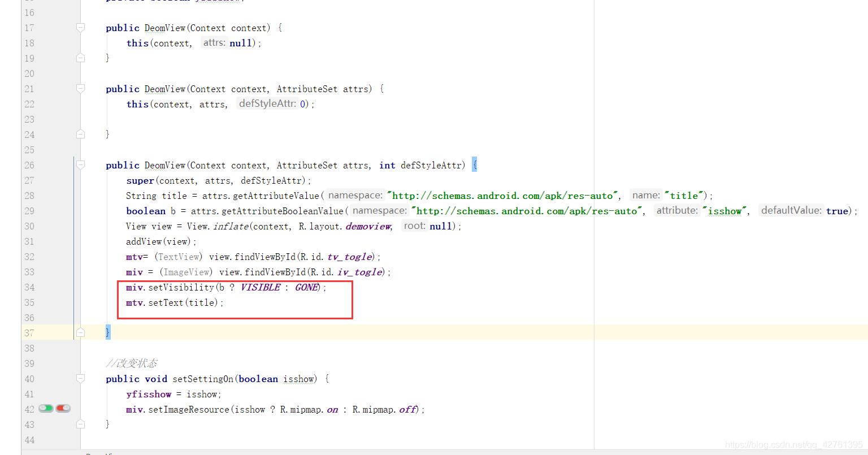The height and width of the screenshot is (455, 868).
Task: Click the red "off" drawable preview in gutter
Action: pyautogui.click(x=63, y=408)
